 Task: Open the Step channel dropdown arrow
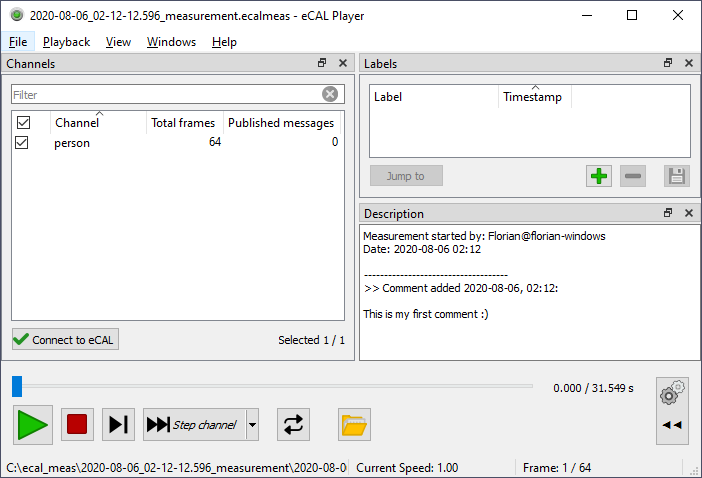coord(253,424)
